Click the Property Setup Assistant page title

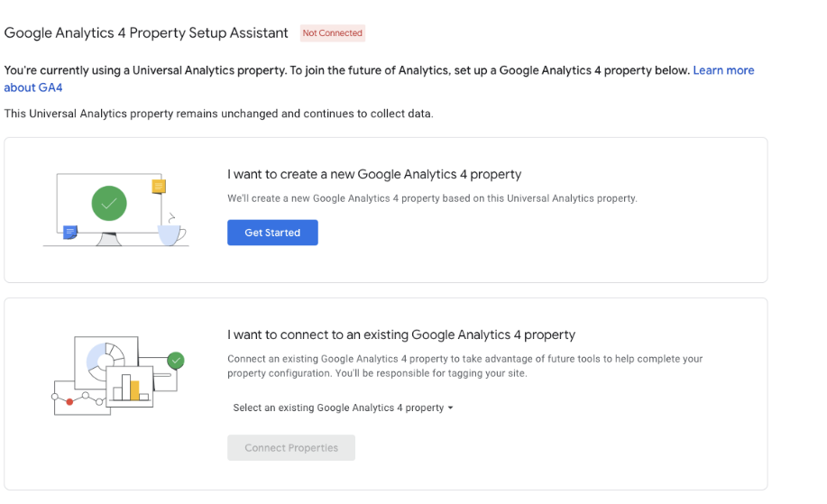146,32
